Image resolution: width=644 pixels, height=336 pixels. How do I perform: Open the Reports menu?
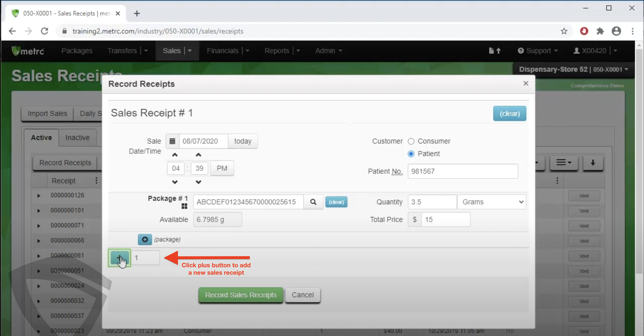(x=277, y=51)
